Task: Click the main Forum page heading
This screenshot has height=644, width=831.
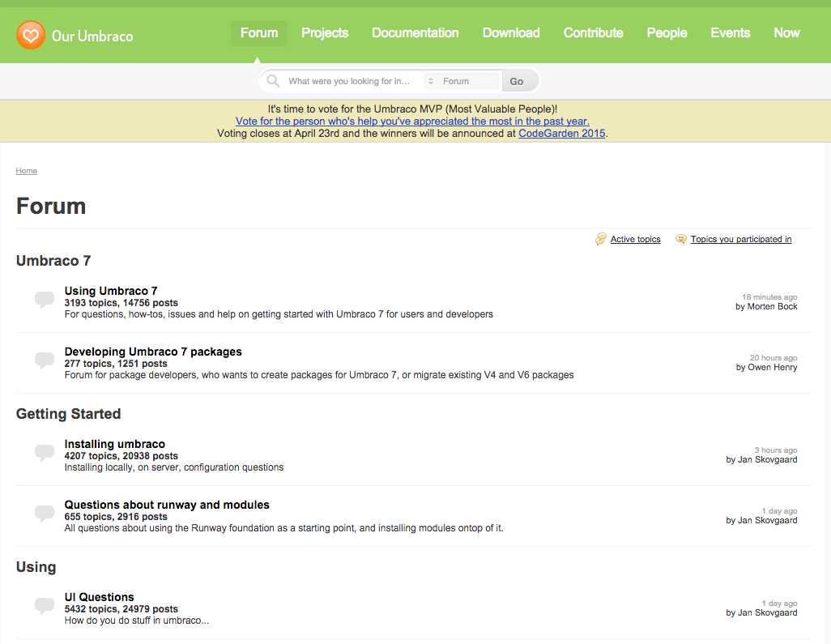Action: tap(51, 206)
